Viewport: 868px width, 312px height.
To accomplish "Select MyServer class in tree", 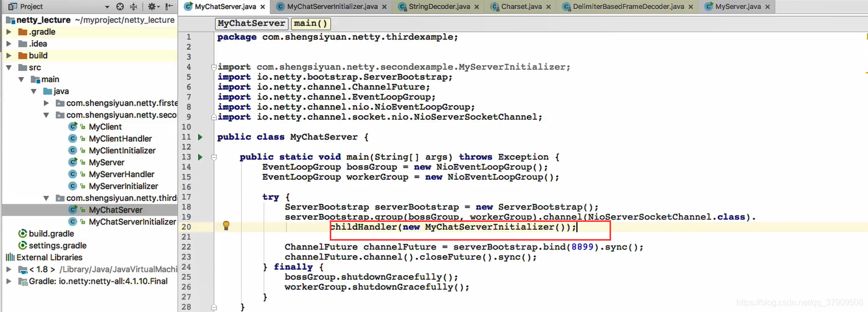I will coord(107,163).
